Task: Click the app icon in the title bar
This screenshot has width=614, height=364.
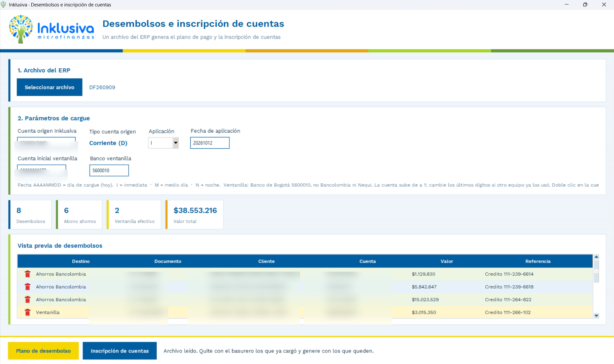Action: 4,4
